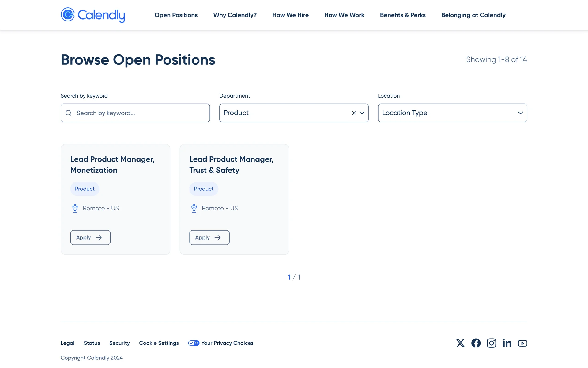Apply to the Trust & Safety role
The height and width of the screenshot is (368, 588).
(x=209, y=237)
